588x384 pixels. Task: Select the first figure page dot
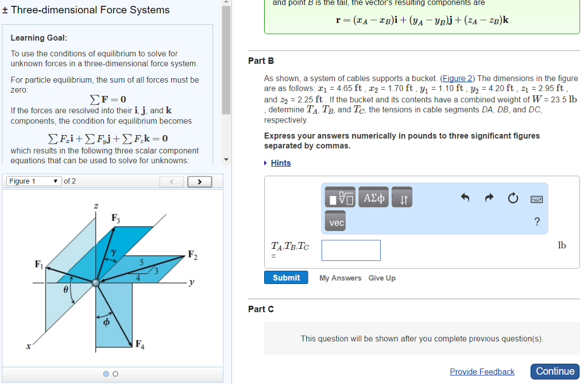[106, 374]
